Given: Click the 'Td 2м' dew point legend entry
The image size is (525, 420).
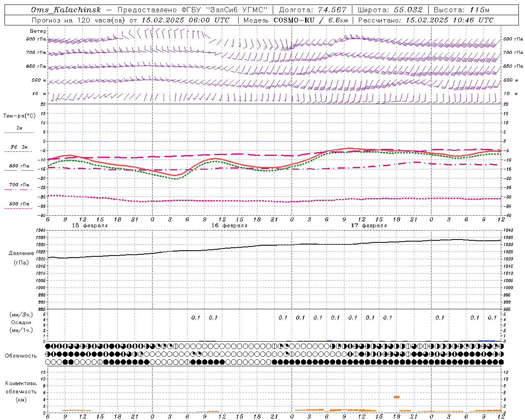Looking at the screenshot, I should click(19, 147).
